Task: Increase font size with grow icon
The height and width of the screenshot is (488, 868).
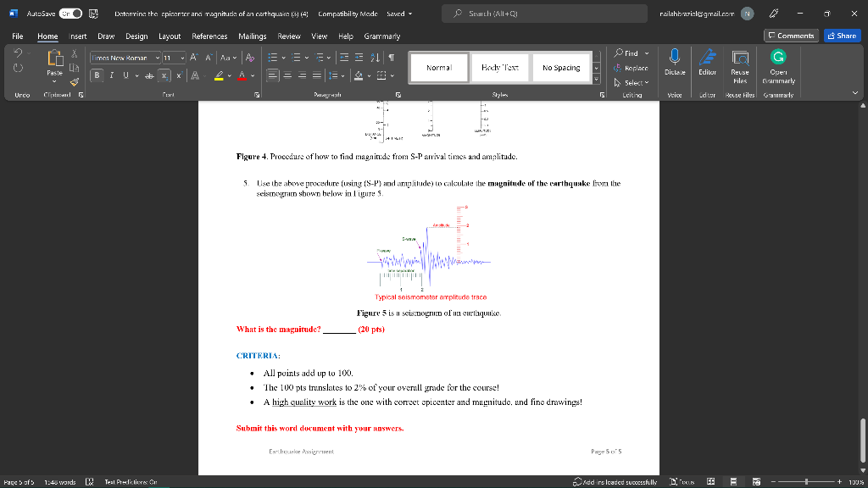Action: click(194, 58)
